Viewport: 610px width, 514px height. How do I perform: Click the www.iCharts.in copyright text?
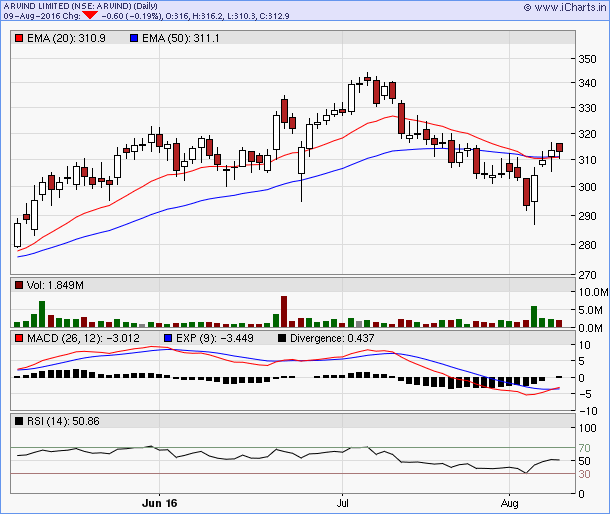(x=565, y=7)
